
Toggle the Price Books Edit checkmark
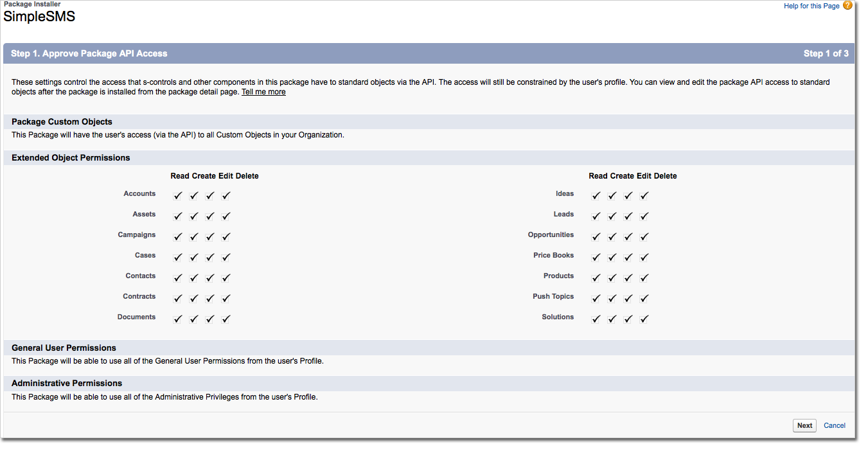coord(628,257)
